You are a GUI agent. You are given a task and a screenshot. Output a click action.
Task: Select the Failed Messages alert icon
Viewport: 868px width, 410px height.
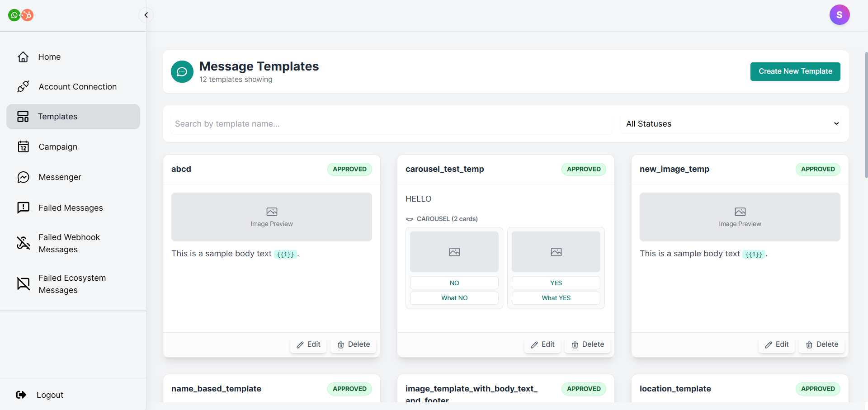pyautogui.click(x=23, y=207)
